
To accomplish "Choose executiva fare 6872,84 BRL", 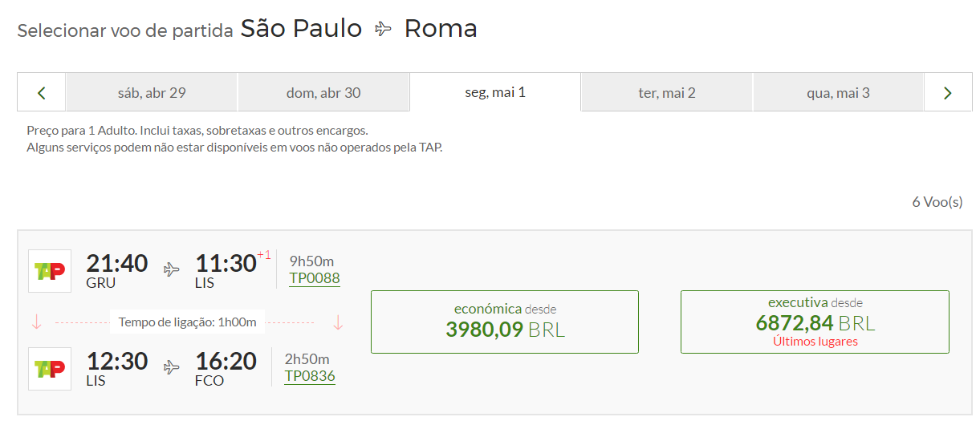I will 815,322.
